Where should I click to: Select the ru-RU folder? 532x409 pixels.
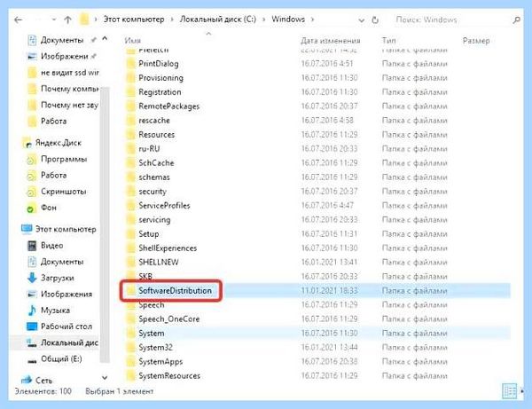pos(149,149)
